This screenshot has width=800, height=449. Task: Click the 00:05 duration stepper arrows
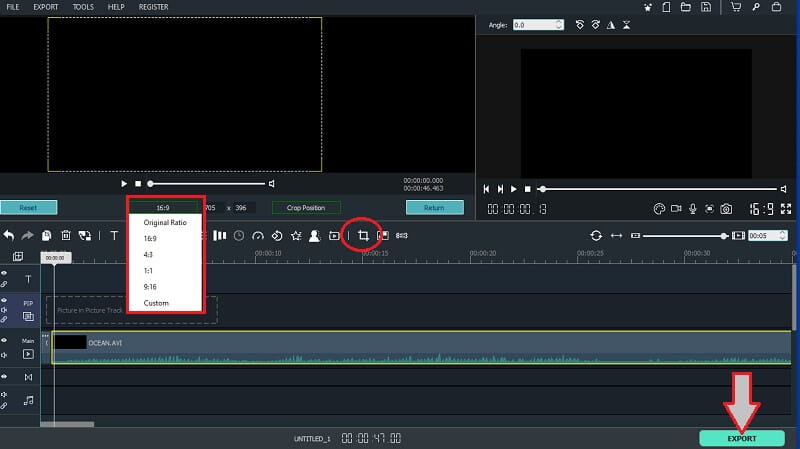pos(782,235)
